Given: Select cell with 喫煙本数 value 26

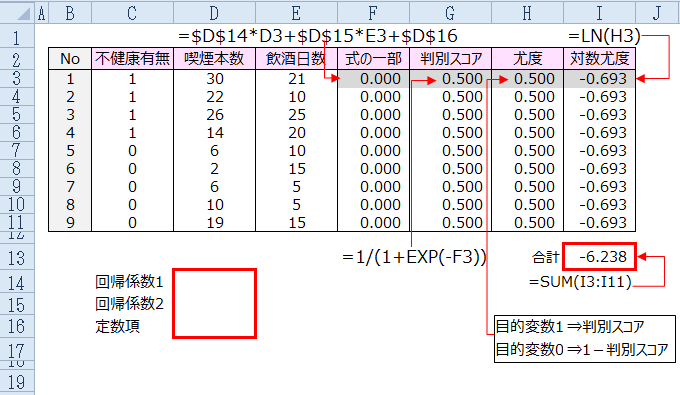Looking at the screenshot, I should pyautogui.click(x=214, y=114).
